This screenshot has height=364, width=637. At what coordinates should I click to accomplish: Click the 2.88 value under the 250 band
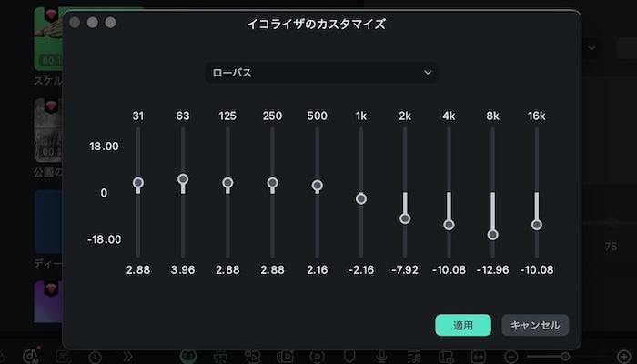click(272, 269)
